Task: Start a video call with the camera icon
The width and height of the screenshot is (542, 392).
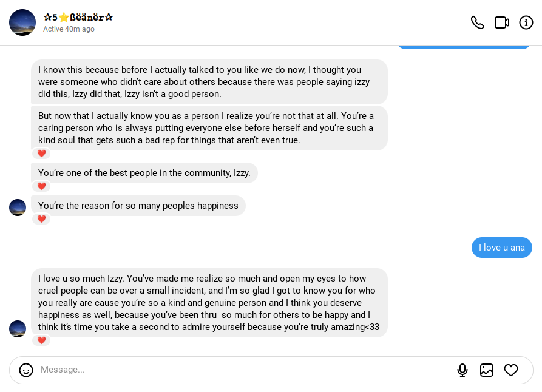Action: coord(501,23)
